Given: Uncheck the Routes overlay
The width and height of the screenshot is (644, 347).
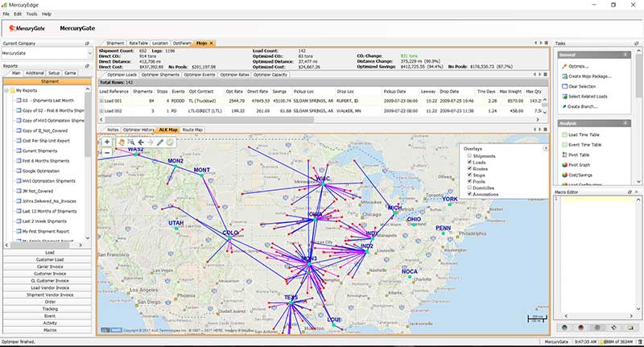Looking at the screenshot, I should click(x=469, y=168).
